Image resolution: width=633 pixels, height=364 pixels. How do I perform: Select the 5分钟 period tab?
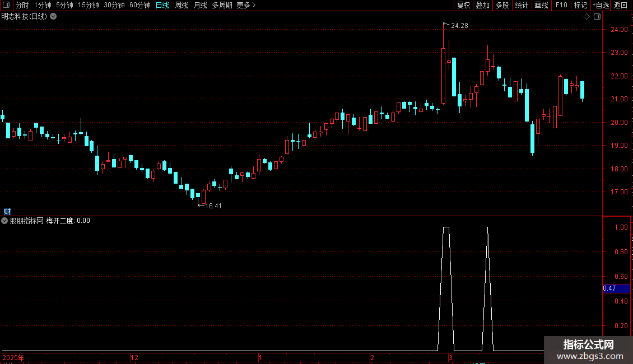[64, 5]
